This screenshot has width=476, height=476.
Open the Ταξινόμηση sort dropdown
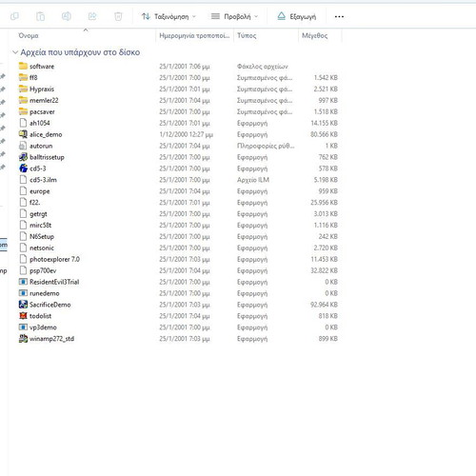pyautogui.click(x=169, y=16)
